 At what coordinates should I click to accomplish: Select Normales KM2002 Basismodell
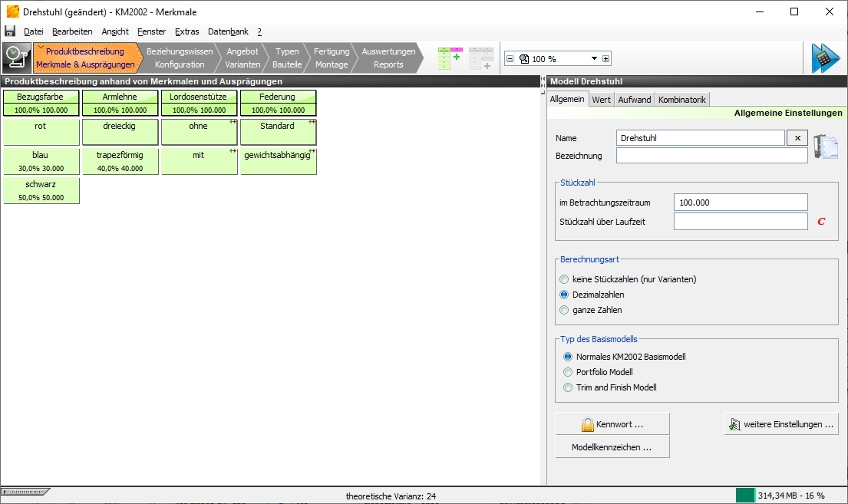(x=568, y=357)
